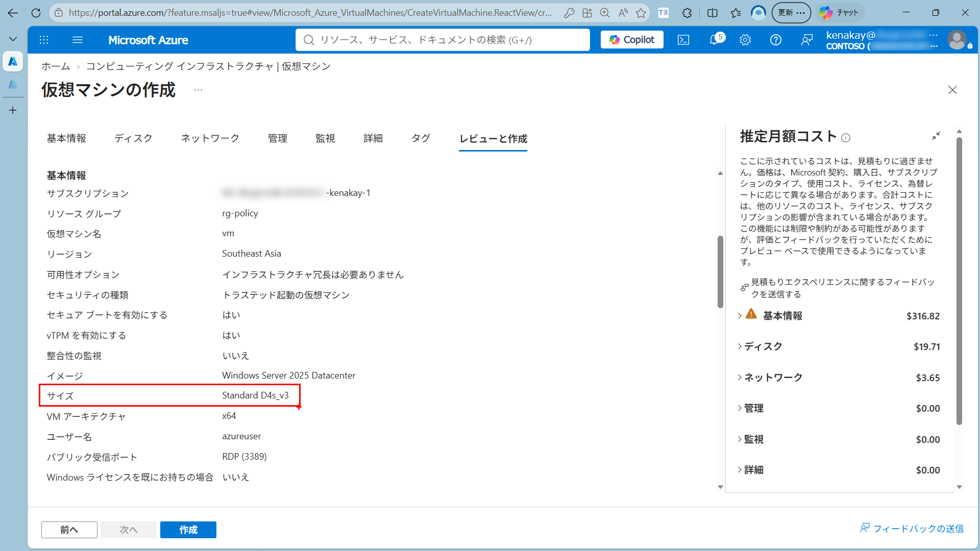Click the warning triangle on 基本情報 cost
The width and height of the screenshot is (980, 551).
(x=751, y=314)
